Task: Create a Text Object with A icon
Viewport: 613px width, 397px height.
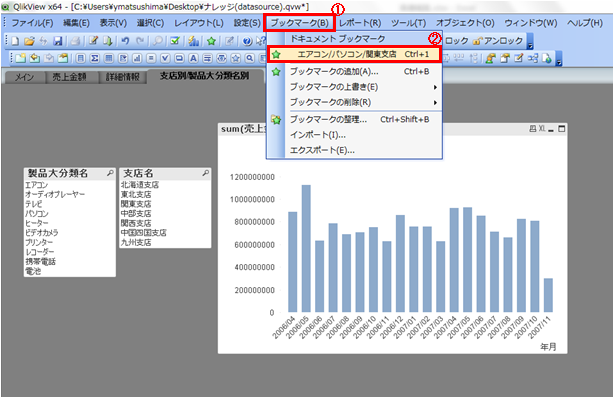Action: coord(193,58)
